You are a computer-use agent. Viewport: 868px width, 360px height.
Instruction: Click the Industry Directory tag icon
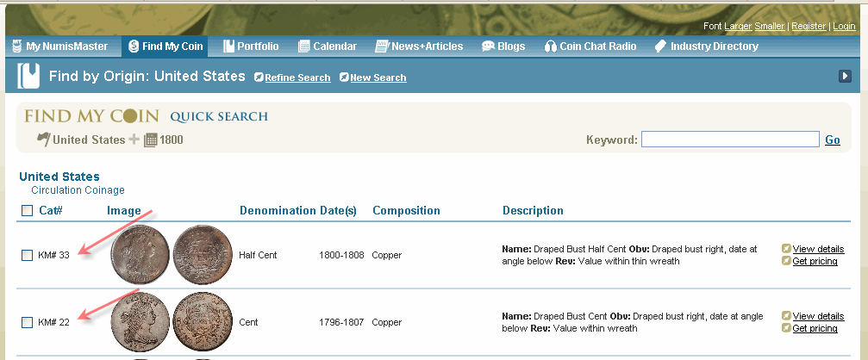[x=660, y=47]
